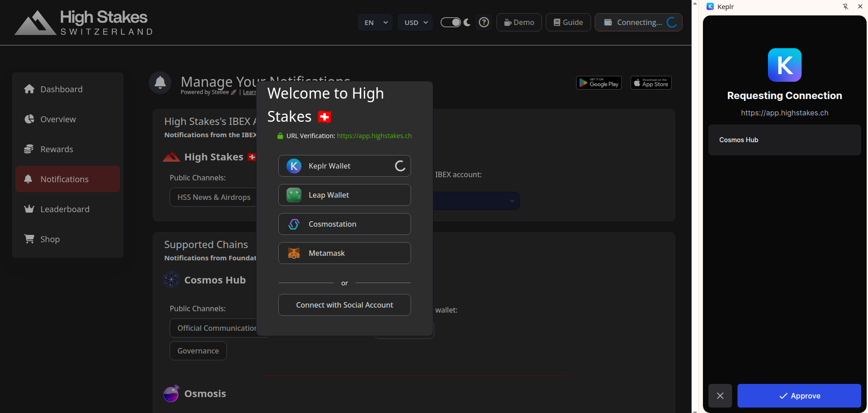
Task: Click the Keplr title bar icon
Action: (710, 6)
